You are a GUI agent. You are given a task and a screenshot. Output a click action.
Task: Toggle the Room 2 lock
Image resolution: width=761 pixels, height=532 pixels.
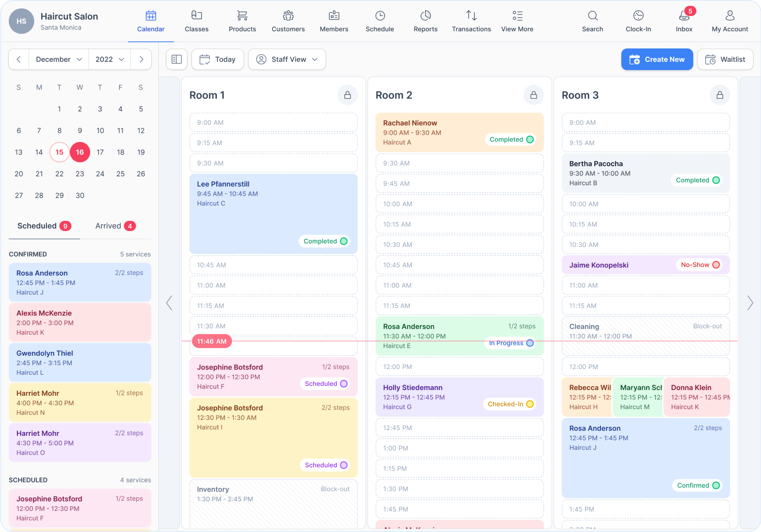coord(534,95)
